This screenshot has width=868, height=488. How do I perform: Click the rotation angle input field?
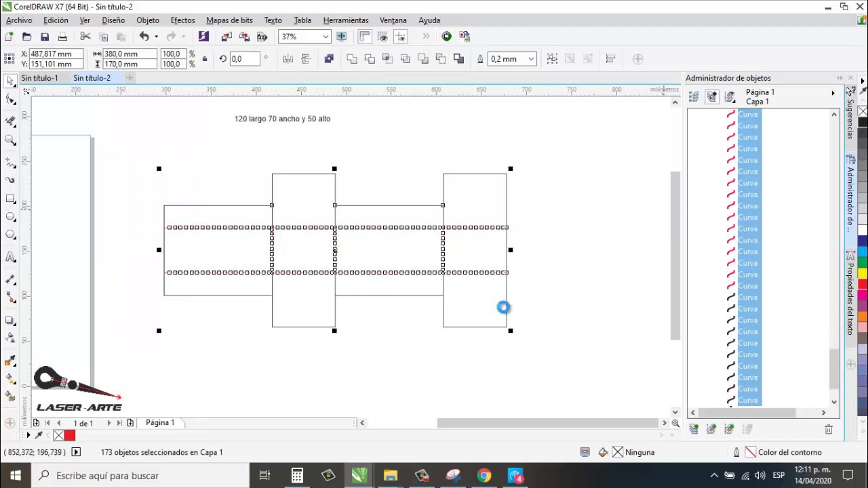click(x=244, y=59)
